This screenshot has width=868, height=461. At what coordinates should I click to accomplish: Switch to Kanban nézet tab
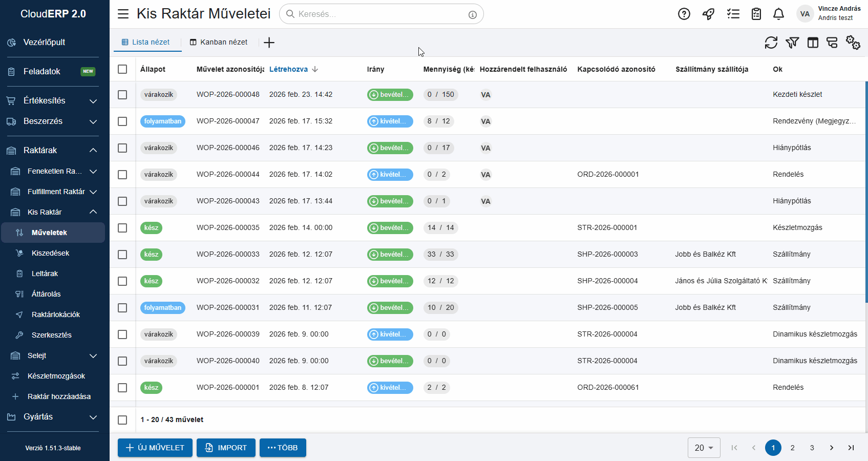(219, 42)
